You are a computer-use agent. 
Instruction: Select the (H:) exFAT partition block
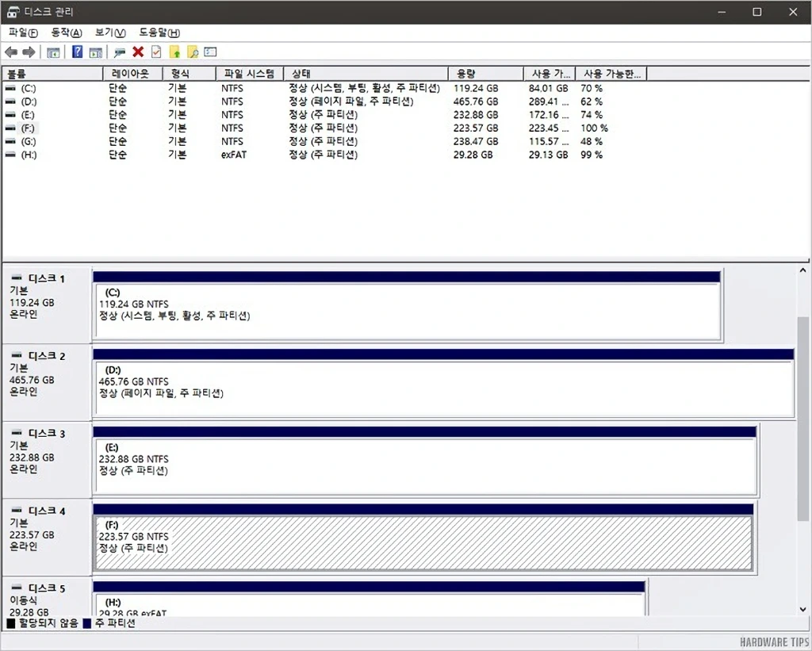pyautogui.click(x=370, y=599)
